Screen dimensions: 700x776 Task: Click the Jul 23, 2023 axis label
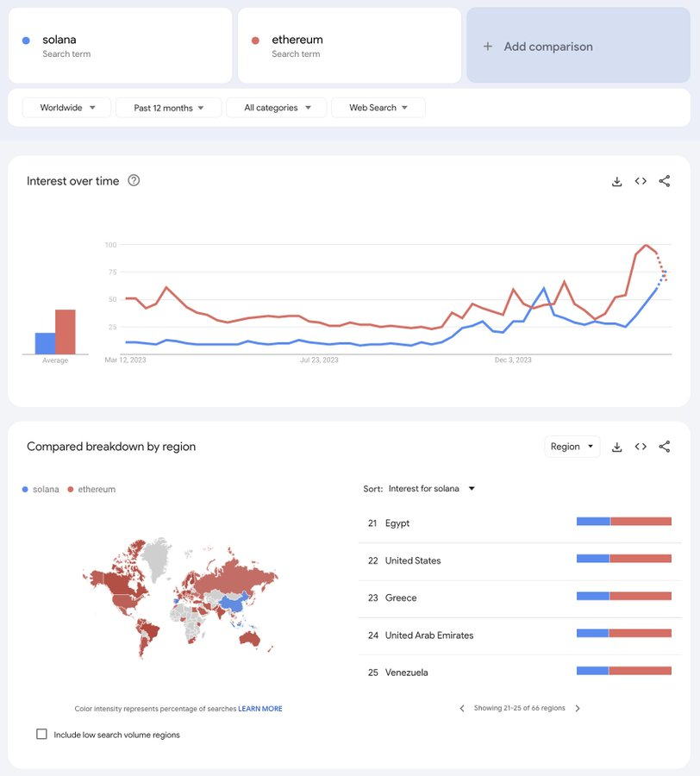point(319,360)
